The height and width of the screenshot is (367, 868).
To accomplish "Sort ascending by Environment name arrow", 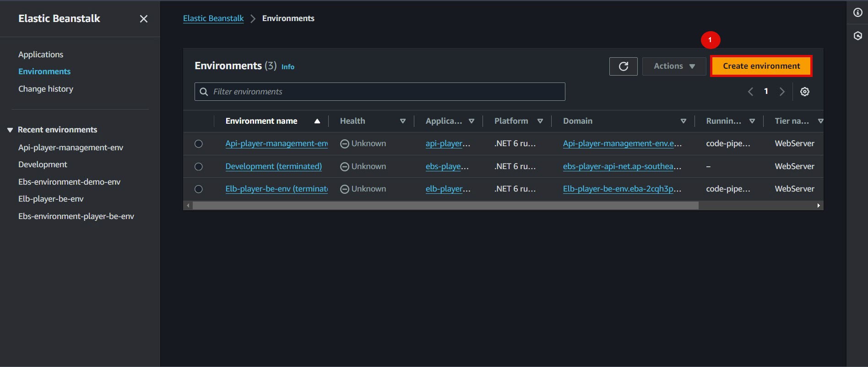I will point(317,121).
